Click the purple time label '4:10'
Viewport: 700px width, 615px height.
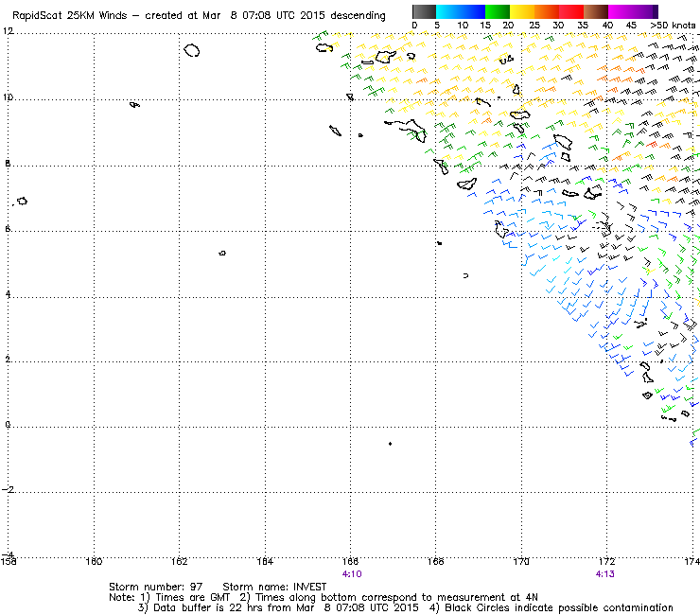(352, 574)
